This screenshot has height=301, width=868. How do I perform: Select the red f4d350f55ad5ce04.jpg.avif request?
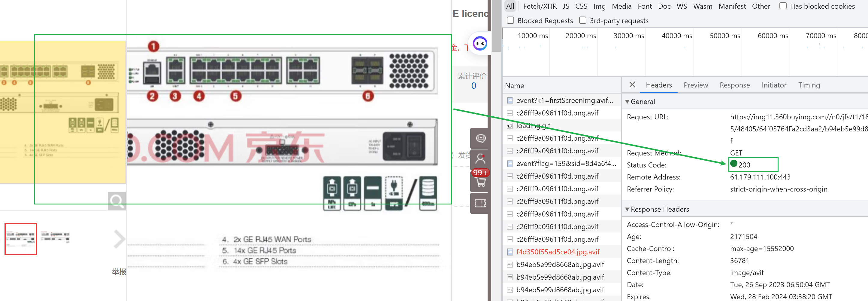[x=558, y=252]
